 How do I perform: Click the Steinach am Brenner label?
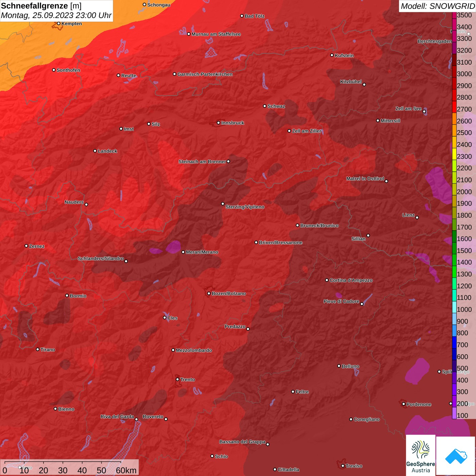pos(202,161)
